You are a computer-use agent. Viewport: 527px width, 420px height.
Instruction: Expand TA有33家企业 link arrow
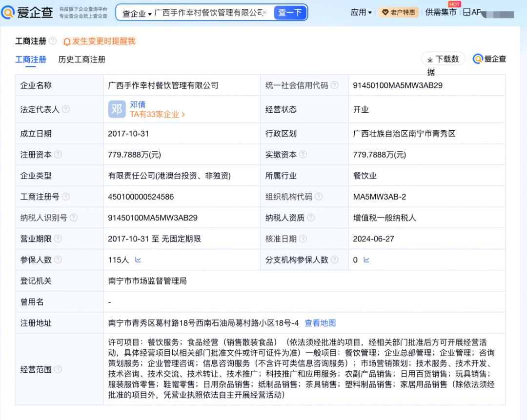coord(183,115)
